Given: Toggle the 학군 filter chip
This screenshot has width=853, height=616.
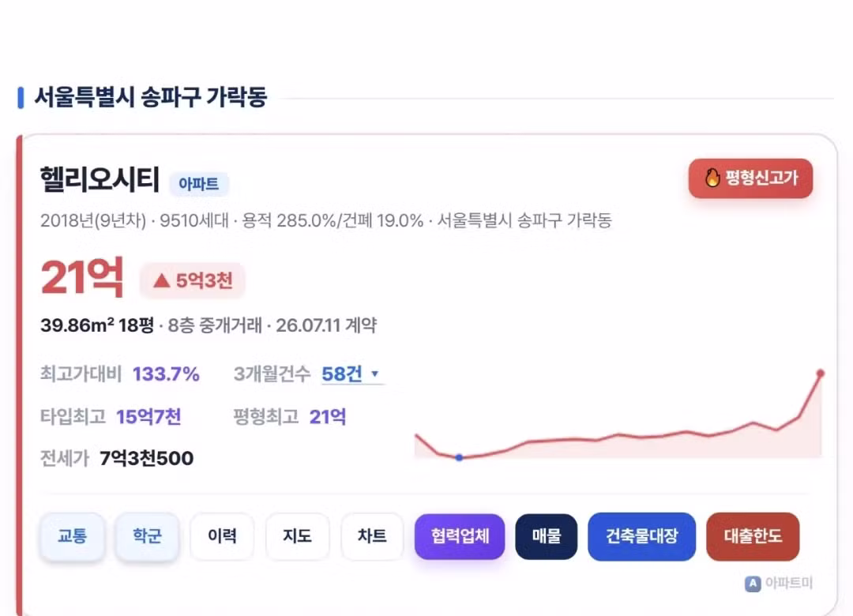Looking at the screenshot, I should pyautogui.click(x=147, y=536).
